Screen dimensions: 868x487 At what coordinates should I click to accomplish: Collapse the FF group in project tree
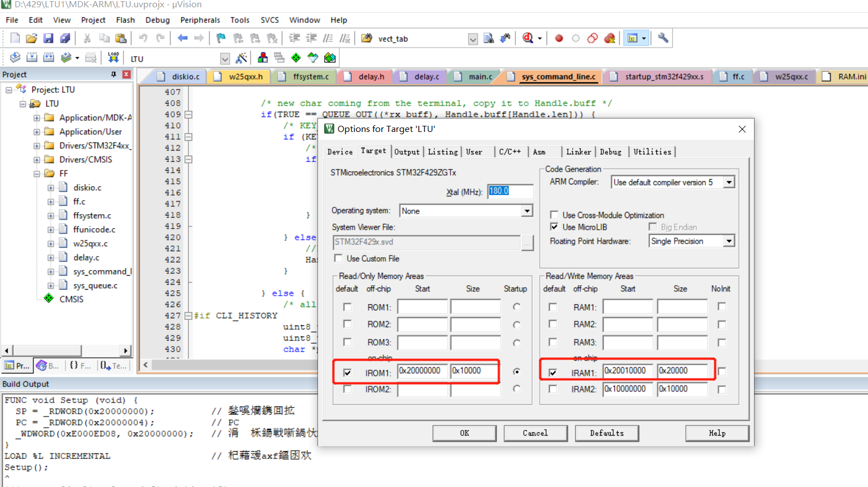37,174
